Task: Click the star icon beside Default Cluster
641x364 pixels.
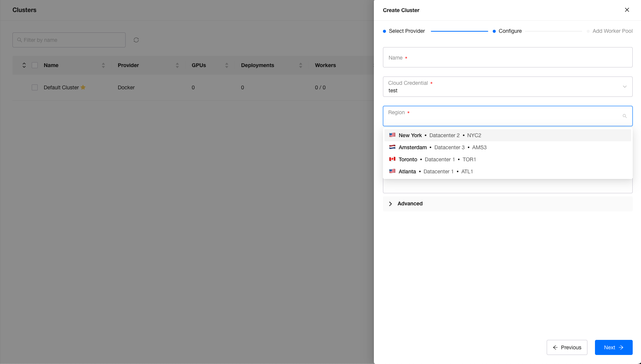Action: click(83, 87)
